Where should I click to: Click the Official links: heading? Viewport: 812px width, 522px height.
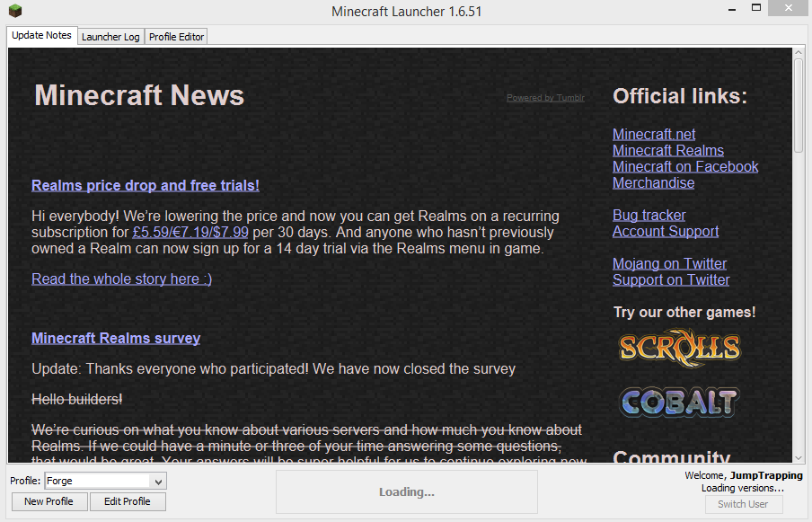coord(680,96)
